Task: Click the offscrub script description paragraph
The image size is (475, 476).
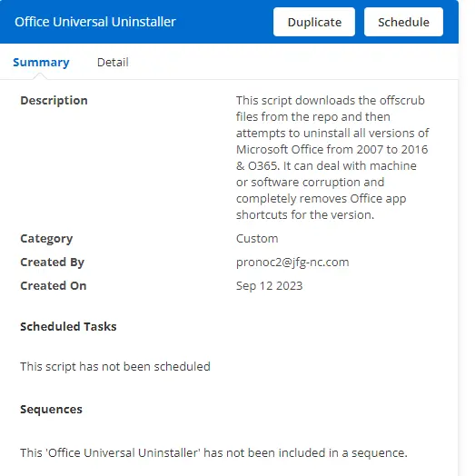Action: point(332,157)
